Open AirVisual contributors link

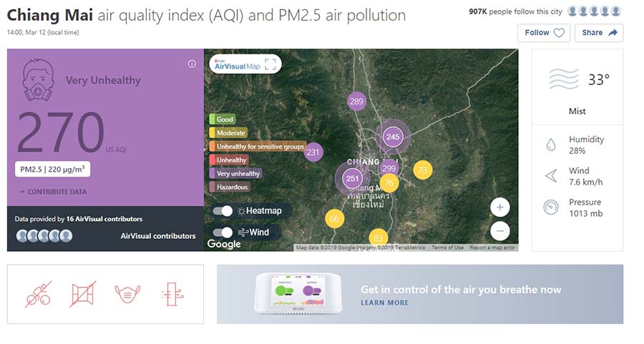(x=158, y=236)
